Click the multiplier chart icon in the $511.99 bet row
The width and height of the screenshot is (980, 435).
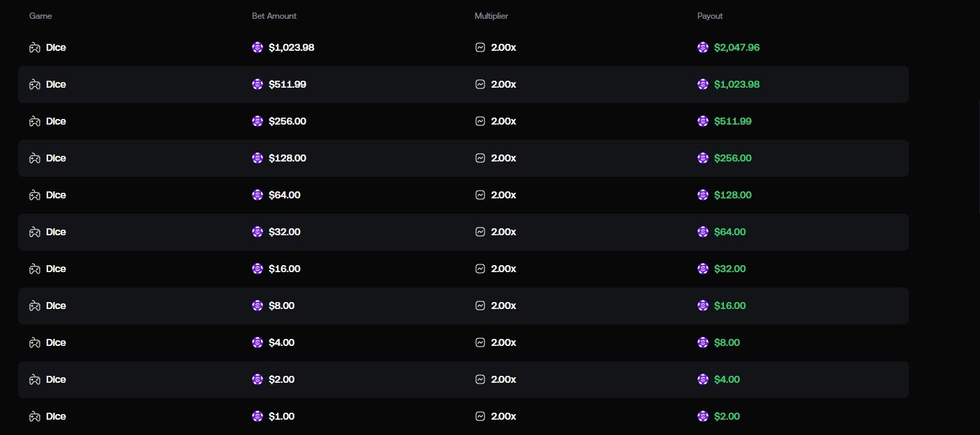click(x=480, y=84)
